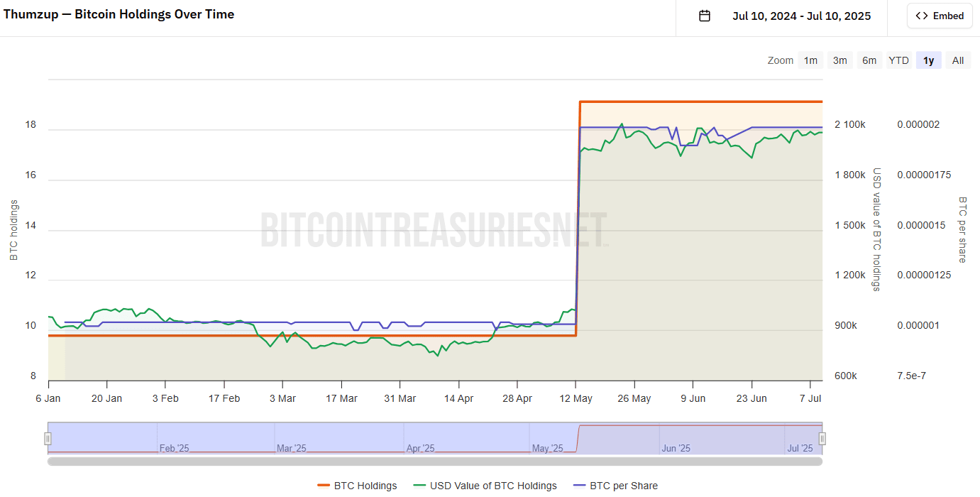Set zoom to 1m

(x=810, y=60)
